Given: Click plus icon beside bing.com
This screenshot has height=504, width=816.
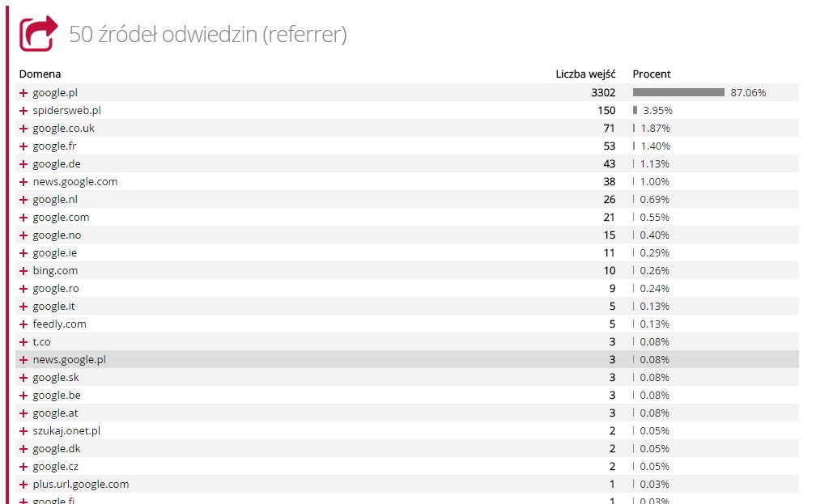Looking at the screenshot, I should [x=23, y=271].
